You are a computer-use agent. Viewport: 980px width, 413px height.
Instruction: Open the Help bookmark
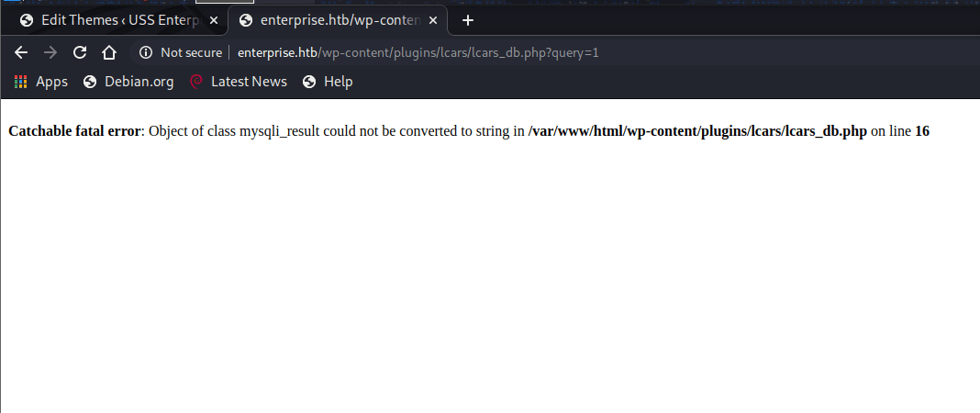point(328,82)
